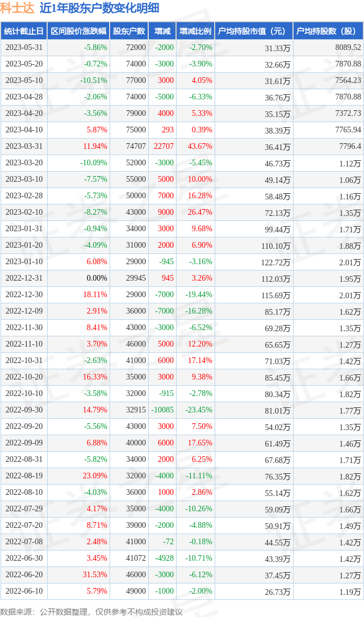The width and height of the screenshot is (364, 617).
Task: Sort by 统计截止日 column header
Action: pos(24,31)
